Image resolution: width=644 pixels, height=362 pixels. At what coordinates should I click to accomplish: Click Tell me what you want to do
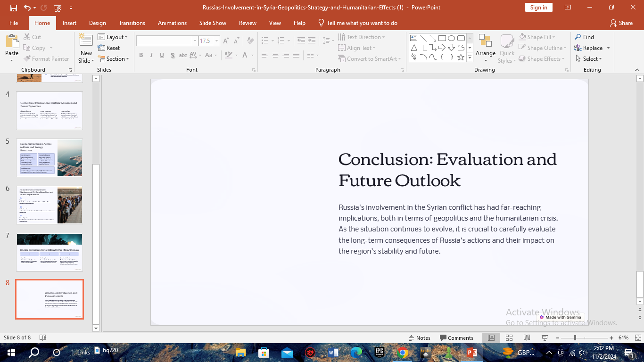tap(358, 23)
